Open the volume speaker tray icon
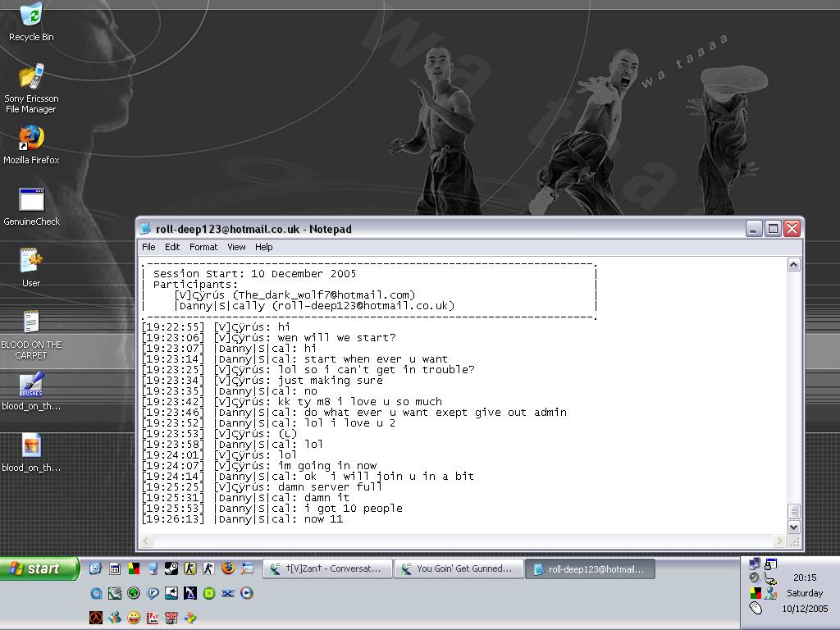The image size is (840, 630). point(755,578)
